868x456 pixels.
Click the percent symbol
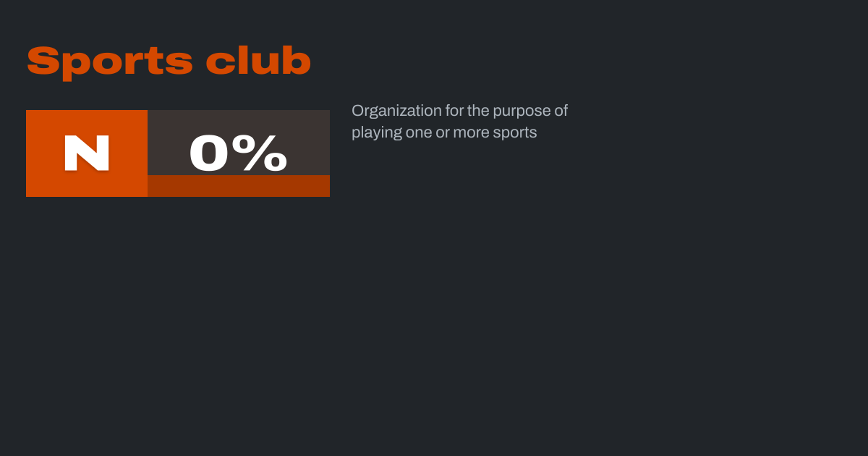tap(263, 153)
